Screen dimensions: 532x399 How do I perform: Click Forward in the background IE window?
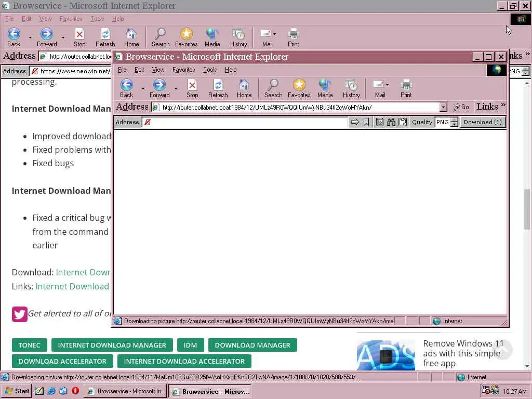point(47,37)
